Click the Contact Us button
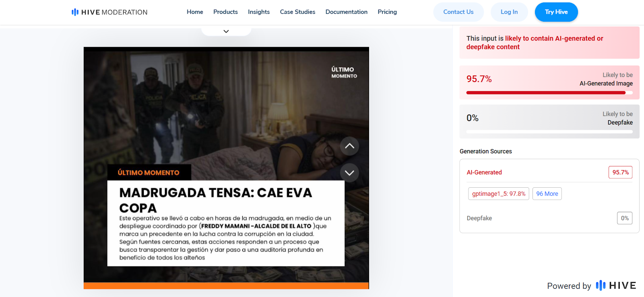The width and height of the screenshot is (644, 297). coord(458,12)
